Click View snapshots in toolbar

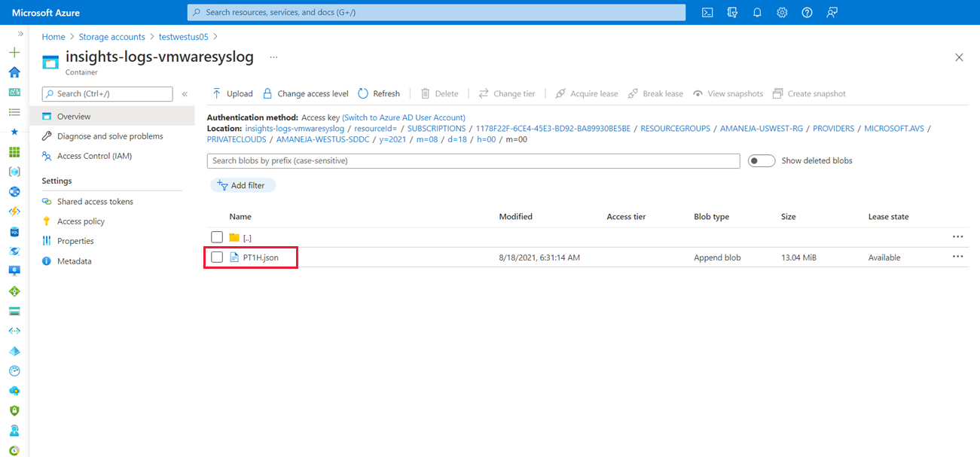728,94
